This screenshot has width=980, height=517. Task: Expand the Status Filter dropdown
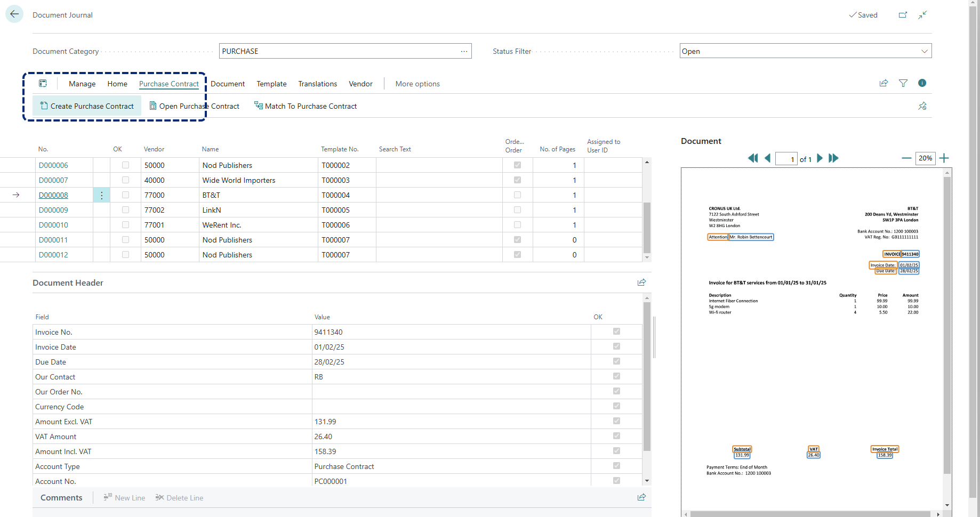[x=924, y=51]
